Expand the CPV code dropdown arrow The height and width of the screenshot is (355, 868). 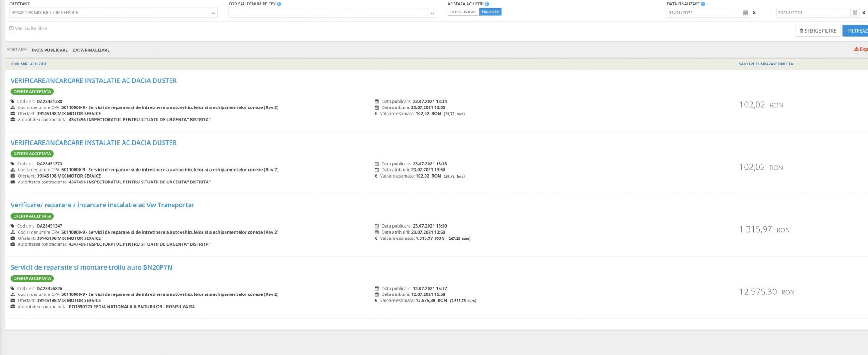point(432,13)
